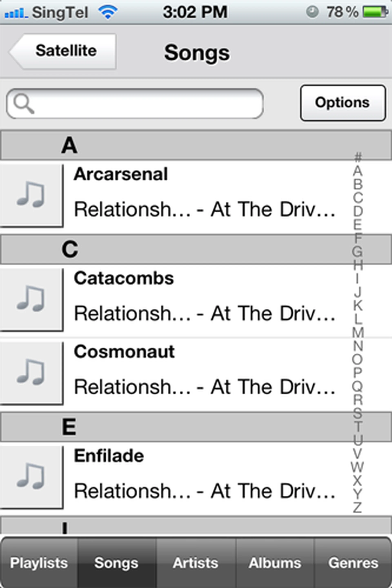
Task: Tap the magnifying glass search icon
Action: [x=23, y=103]
